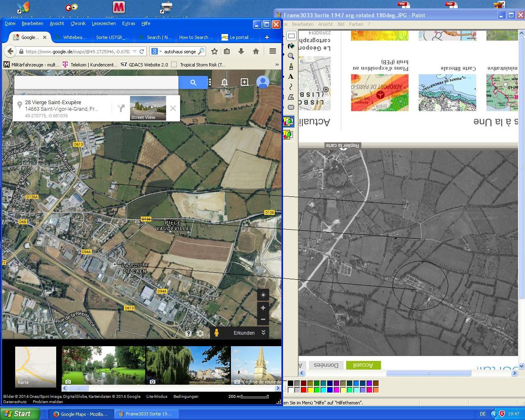Switch to Karte map view thumbnail

click(36, 367)
